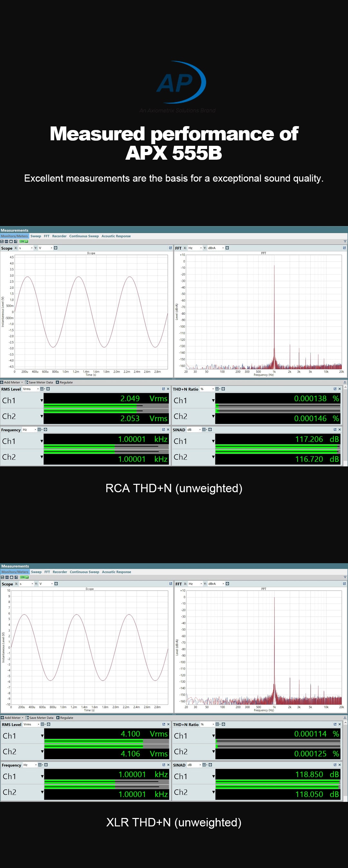Open Sweep tab in upper RCA screenshot

[x=36, y=236]
